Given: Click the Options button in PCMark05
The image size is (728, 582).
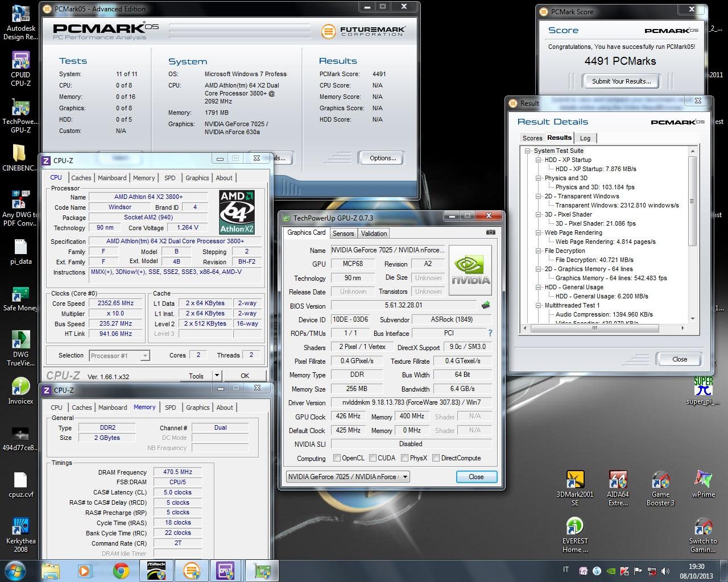Looking at the screenshot, I should 383,158.
